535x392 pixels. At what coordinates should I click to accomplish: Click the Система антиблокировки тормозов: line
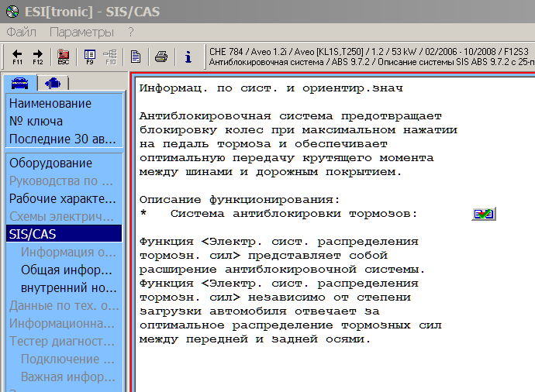[x=294, y=214]
